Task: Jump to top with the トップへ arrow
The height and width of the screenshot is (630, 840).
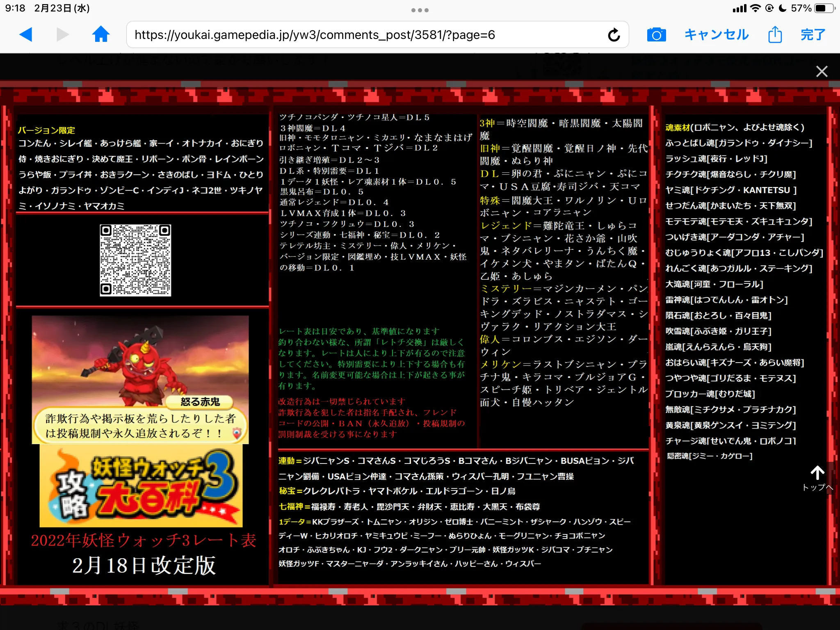Action: click(x=817, y=478)
